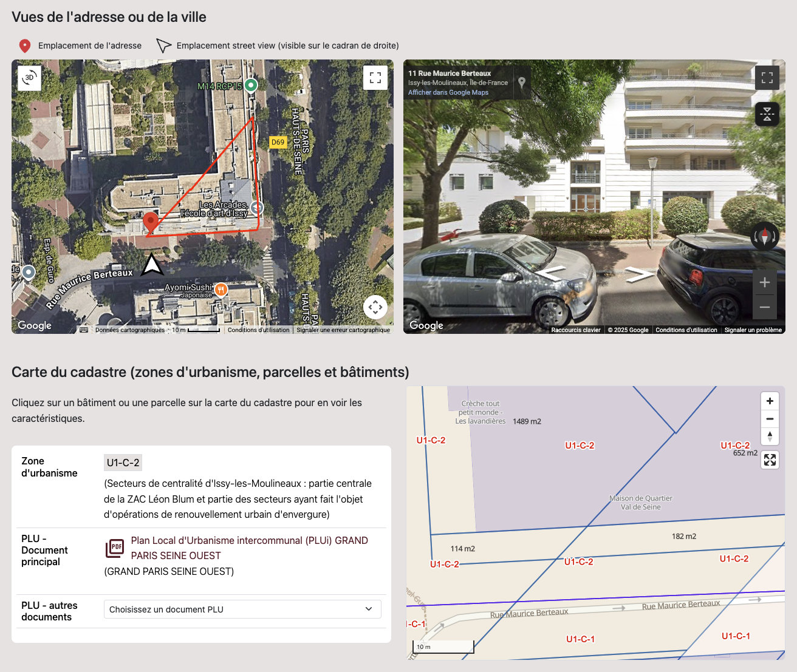Zoom in on street view
797x672 pixels.
(764, 282)
